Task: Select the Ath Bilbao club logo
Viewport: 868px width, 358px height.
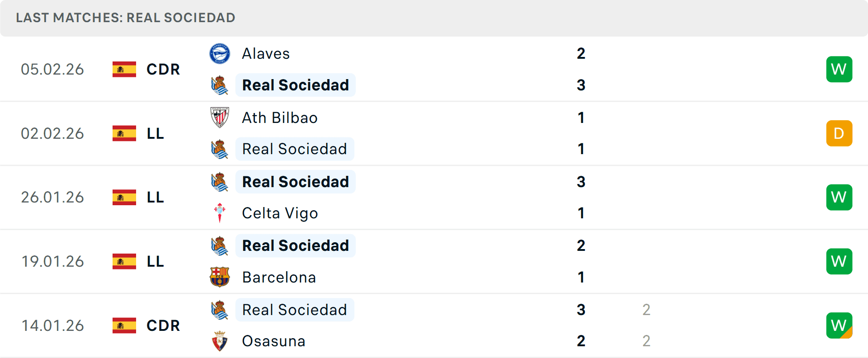Action: pyautogui.click(x=220, y=118)
